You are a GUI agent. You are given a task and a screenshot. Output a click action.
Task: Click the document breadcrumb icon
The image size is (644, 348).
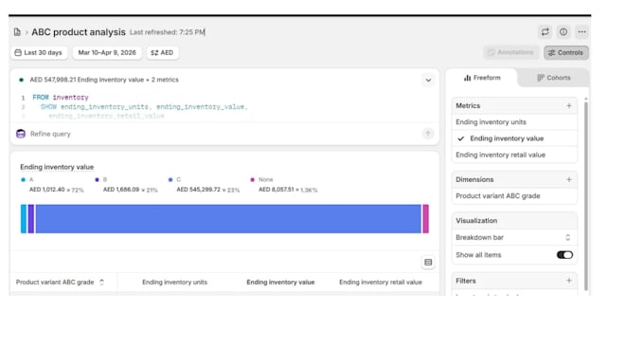(x=17, y=32)
